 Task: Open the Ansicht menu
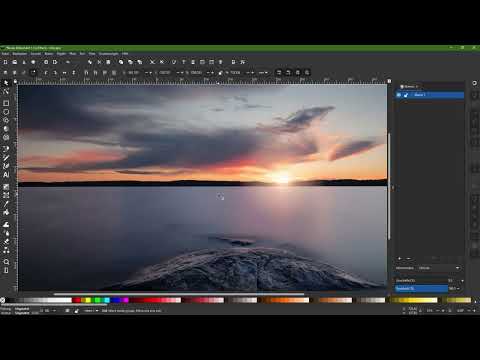35,53
